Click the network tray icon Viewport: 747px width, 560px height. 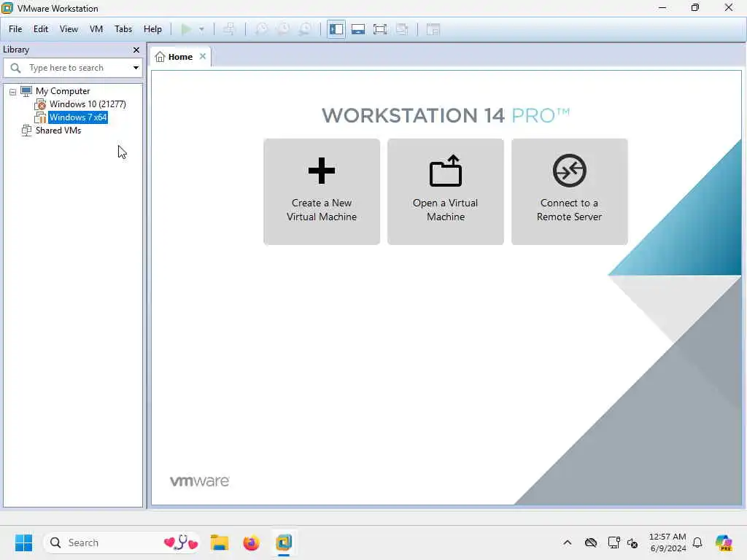click(x=614, y=542)
